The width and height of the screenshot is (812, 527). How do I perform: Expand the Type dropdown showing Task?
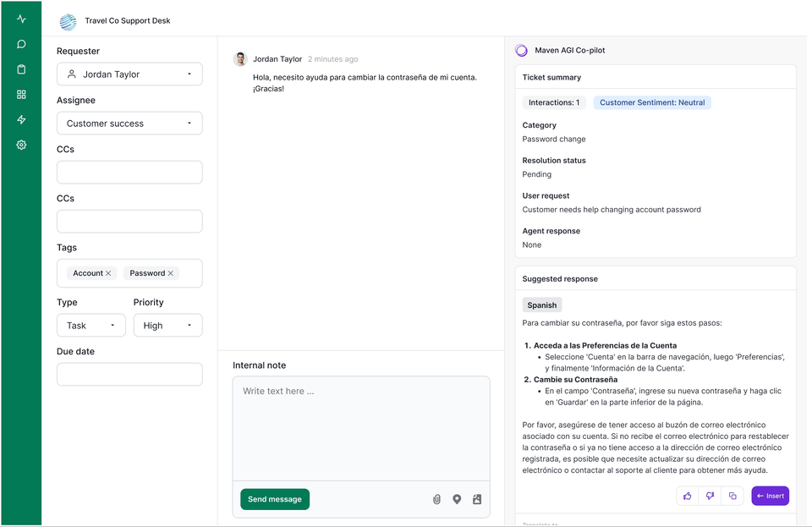click(91, 326)
